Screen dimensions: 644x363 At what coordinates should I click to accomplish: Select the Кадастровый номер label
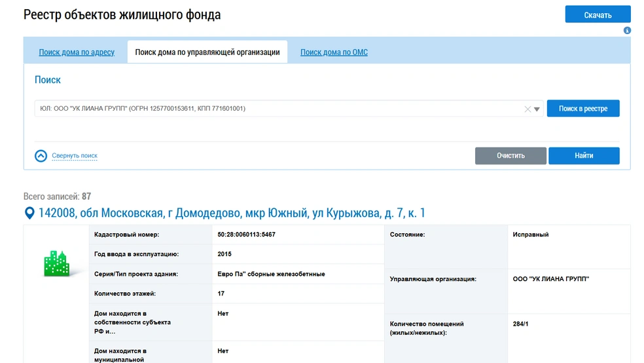126,235
